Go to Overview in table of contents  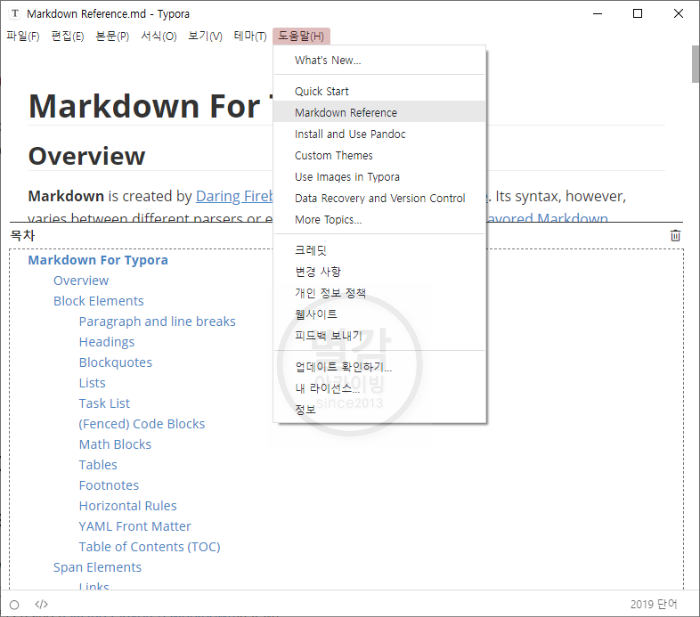pyautogui.click(x=81, y=280)
